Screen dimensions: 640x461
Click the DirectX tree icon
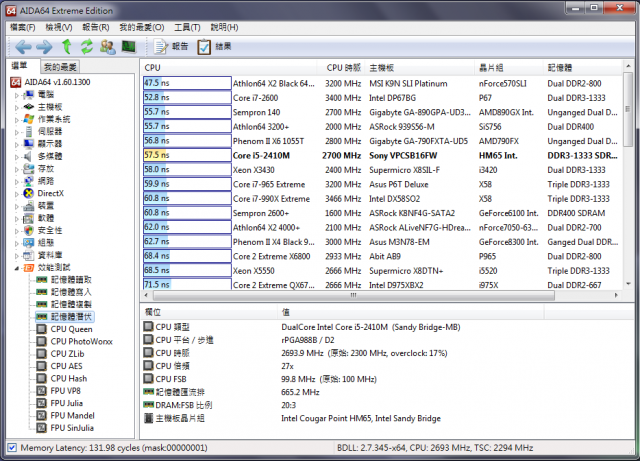pos(29,193)
